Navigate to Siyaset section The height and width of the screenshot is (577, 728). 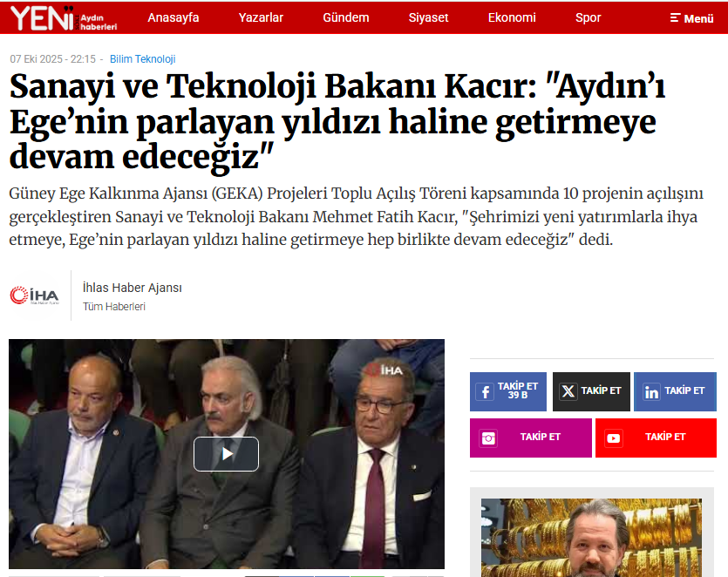click(429, 17)
